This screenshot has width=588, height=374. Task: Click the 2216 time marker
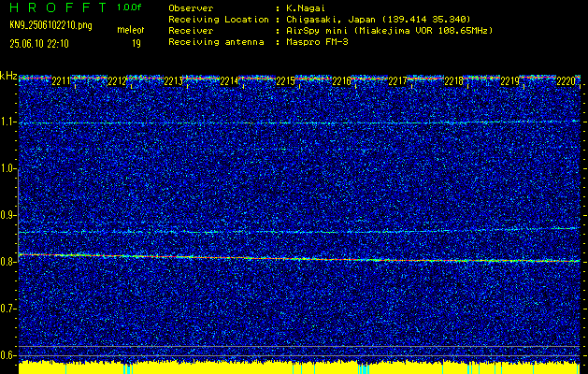click(341, 81)
